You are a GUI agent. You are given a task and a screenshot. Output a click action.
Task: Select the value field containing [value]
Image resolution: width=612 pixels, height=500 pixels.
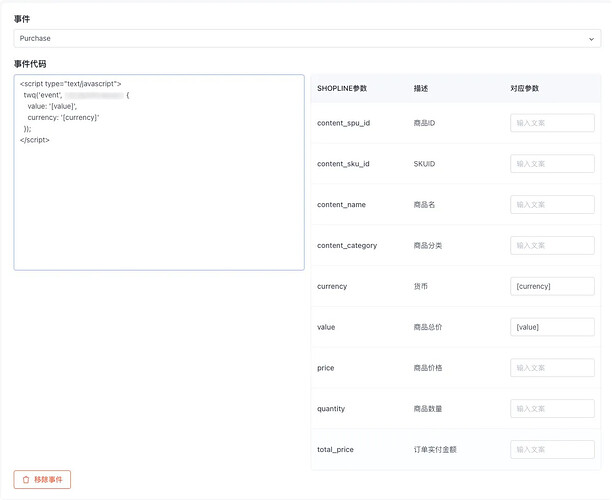[x=552, y=327]
